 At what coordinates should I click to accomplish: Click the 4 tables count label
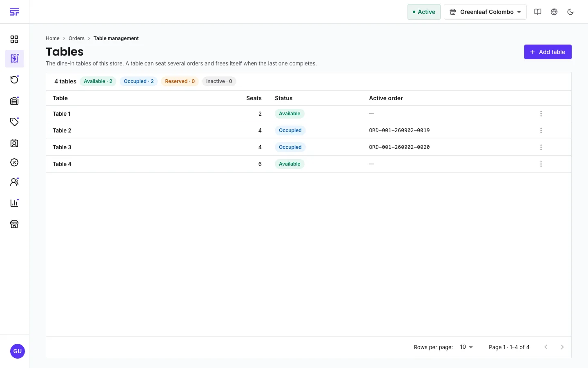[65, 81]
